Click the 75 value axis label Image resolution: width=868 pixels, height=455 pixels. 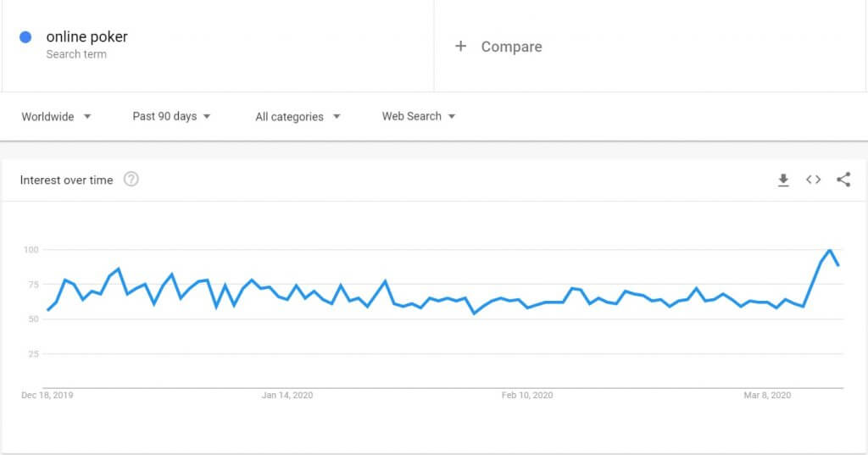[x=33, y=285]
